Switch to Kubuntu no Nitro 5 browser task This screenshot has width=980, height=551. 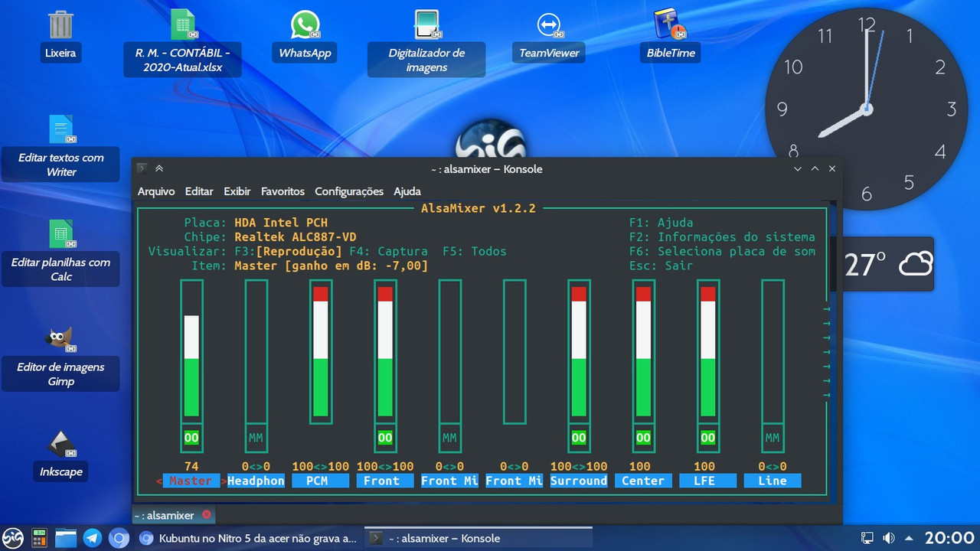(247, 538)
